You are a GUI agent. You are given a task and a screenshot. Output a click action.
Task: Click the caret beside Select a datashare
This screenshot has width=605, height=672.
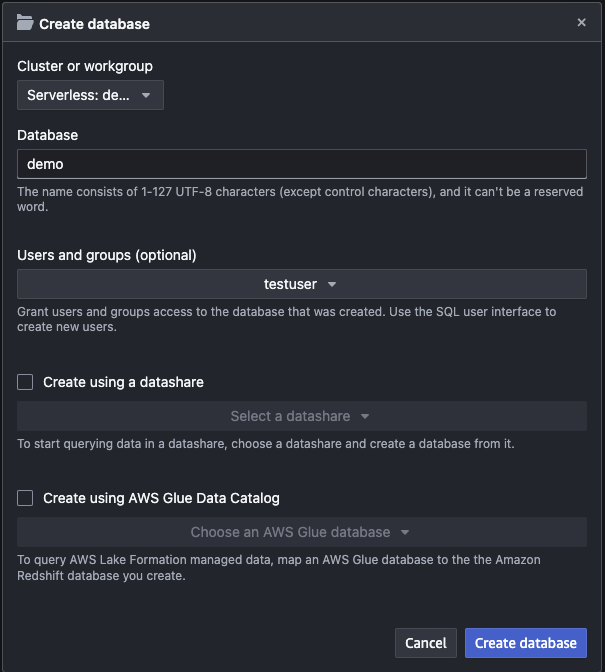[365, 416]
